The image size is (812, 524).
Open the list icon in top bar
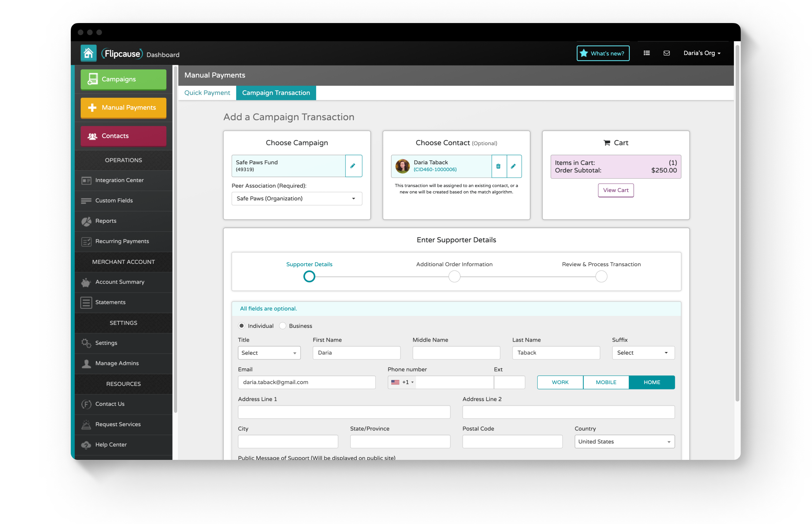tap(646, 53)
